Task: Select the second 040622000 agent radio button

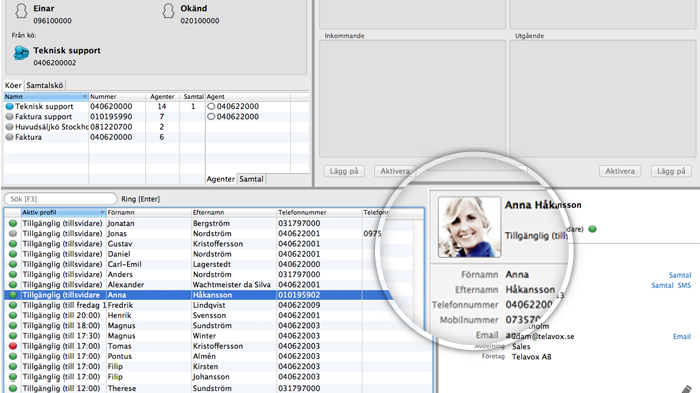Action: coord(211,117)
